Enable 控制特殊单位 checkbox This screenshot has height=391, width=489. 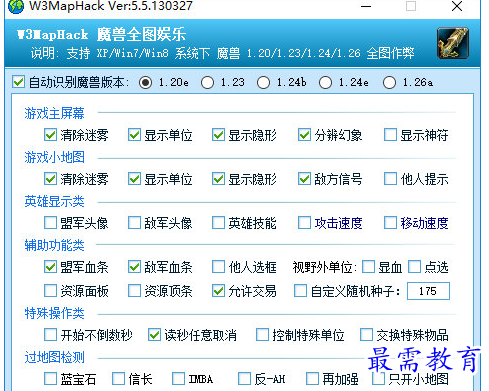262,335
